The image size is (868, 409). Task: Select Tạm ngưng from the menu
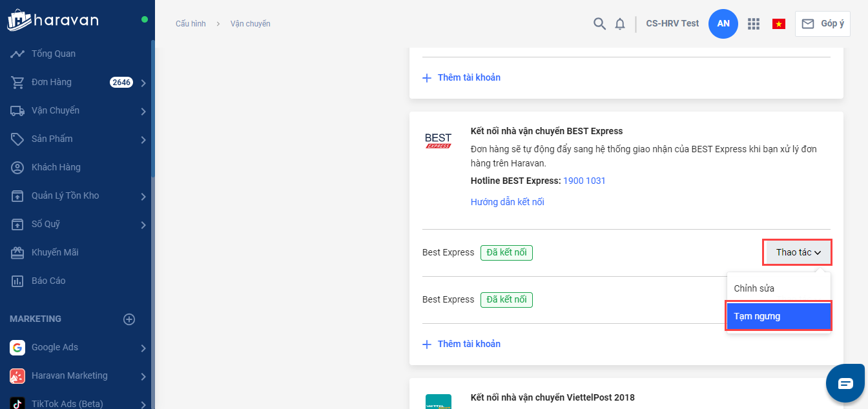[778, 316]
